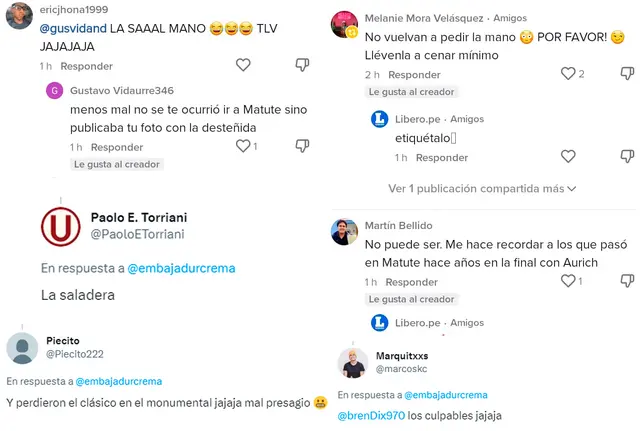This screenshot has width=640, height=431.
Task: Like Martín Bellido's comment
Action: point(568,281)
